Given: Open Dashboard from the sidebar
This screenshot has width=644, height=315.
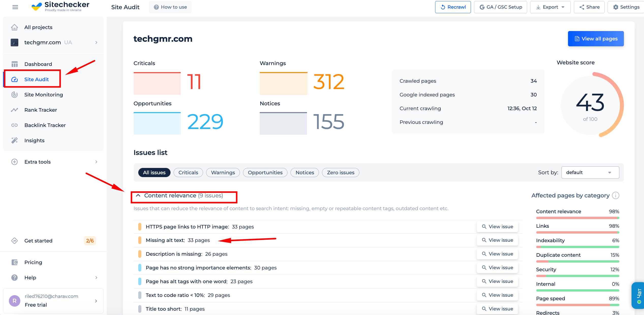Looking at the screenshot, I should point(38,64).
